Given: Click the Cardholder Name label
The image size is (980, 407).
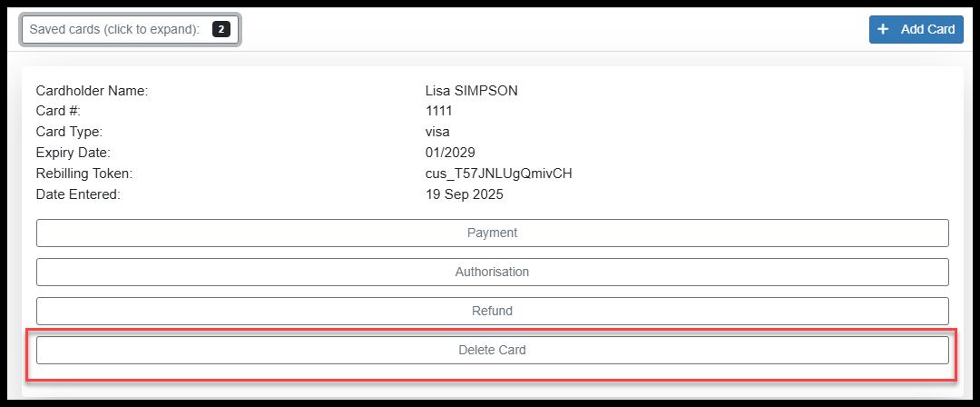Looking at the screenshot, I should (x=92, y=91).
